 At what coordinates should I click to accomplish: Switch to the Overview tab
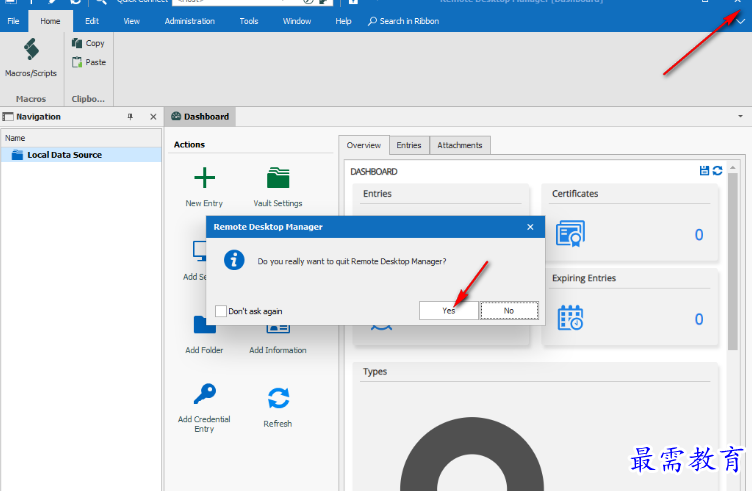pos(364,145)
